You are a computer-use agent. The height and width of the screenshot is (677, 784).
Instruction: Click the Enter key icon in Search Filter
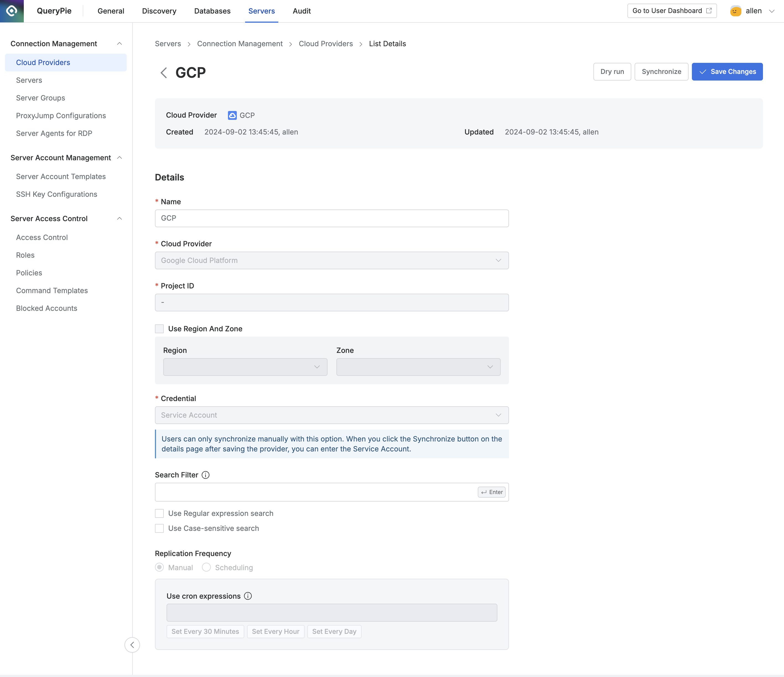pyautogui.click(x=492, y=492)
